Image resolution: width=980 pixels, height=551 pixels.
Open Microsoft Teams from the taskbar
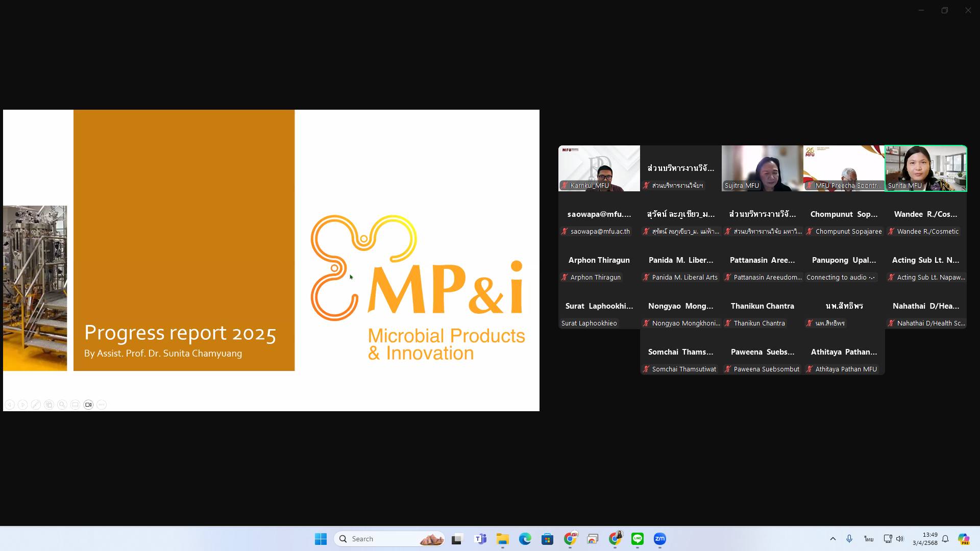click(x=480, y=539)
